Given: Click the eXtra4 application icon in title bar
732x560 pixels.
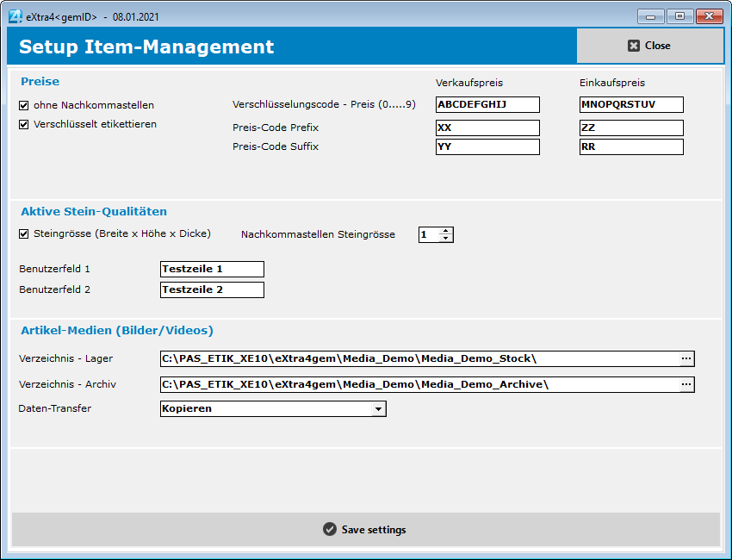Looking at the screenshot, I should tap(15, 15).
